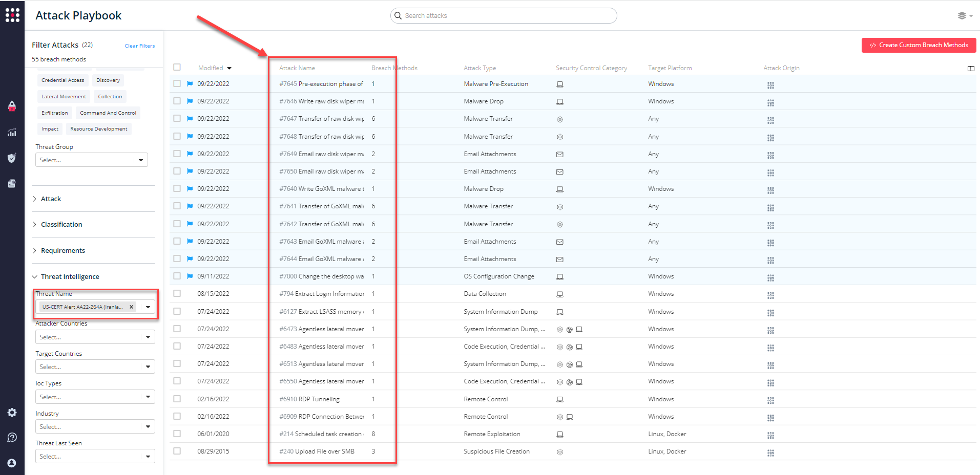Viewport: 980px width, 475px height.
Task: Open the help question-mark icon in sidebar
Action: click(12, 437)
